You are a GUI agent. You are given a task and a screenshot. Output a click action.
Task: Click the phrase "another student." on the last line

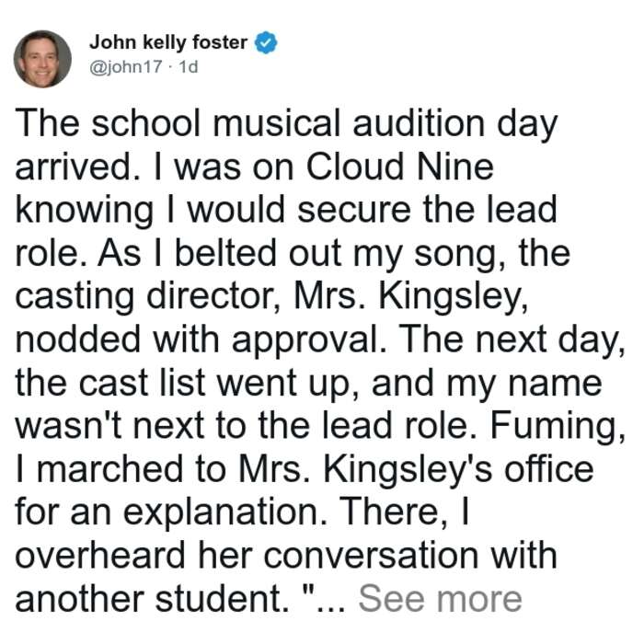[x=152, y=599]
